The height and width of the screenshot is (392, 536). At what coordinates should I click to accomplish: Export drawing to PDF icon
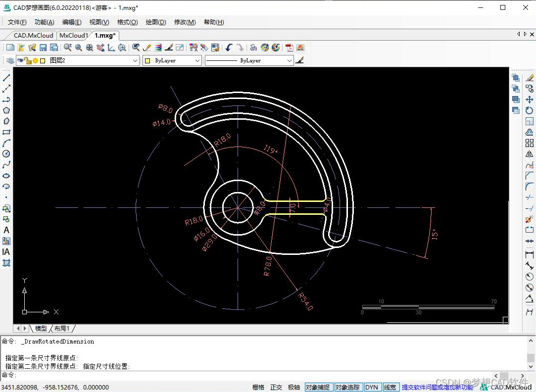(x=290, y=48)
